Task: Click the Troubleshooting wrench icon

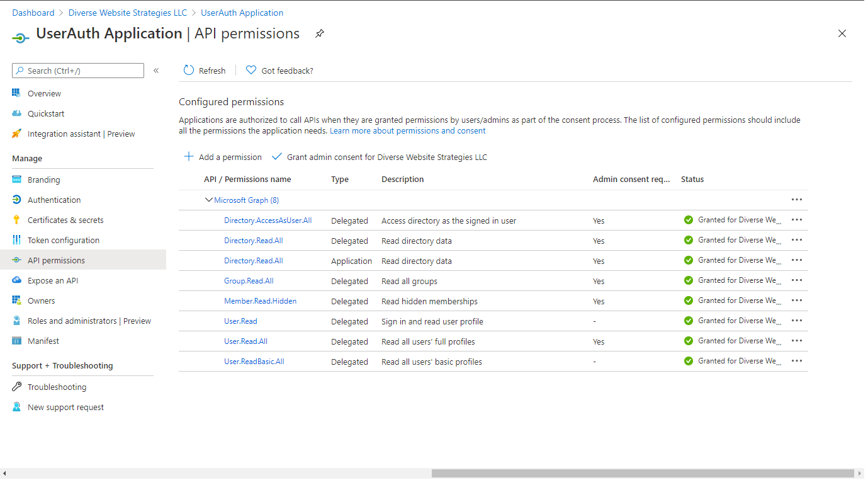Action: 16,387
